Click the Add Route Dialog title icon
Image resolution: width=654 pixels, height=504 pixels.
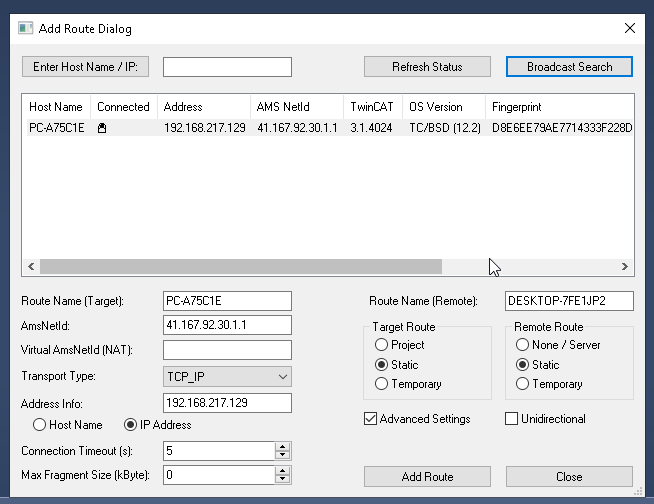pos(25,28)
